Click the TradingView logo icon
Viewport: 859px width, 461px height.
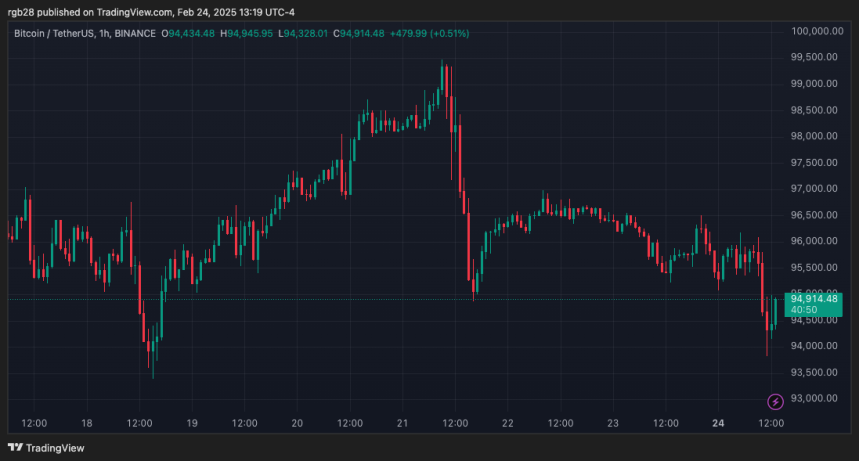(15, 447)
